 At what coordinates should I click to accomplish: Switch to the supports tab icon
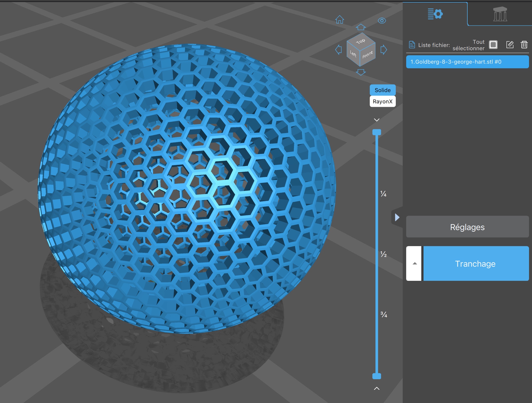coord(500,14)
